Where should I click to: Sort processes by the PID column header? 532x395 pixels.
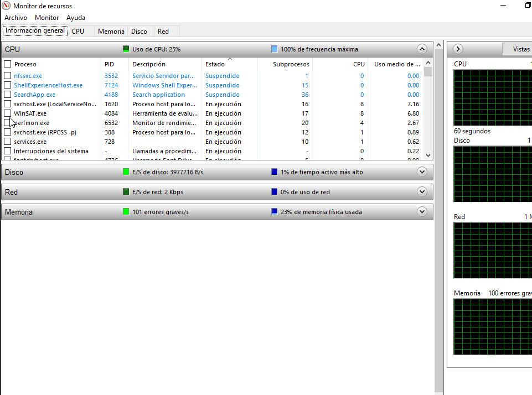(x=109, y=64)
